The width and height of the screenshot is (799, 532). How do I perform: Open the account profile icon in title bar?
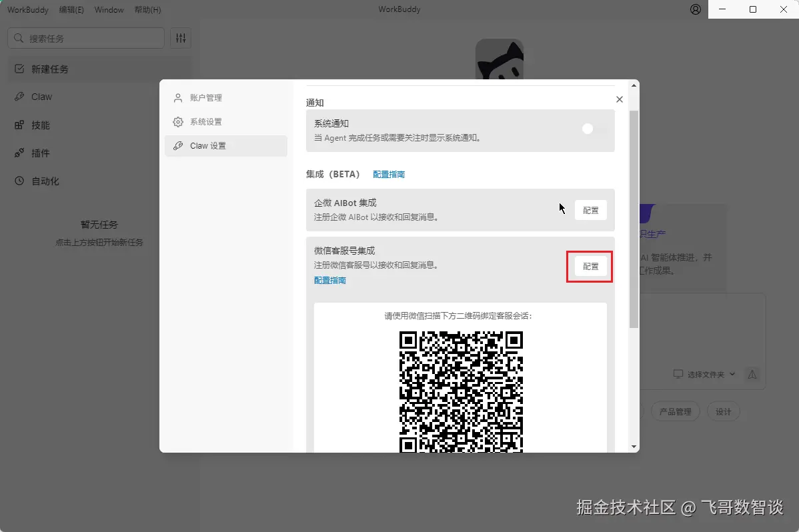click(695, 9)
